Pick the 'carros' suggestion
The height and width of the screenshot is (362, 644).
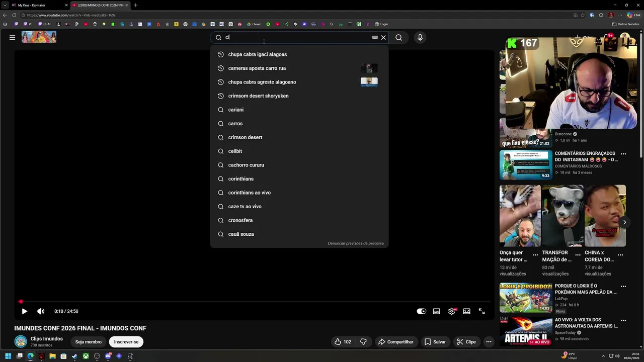299,123
